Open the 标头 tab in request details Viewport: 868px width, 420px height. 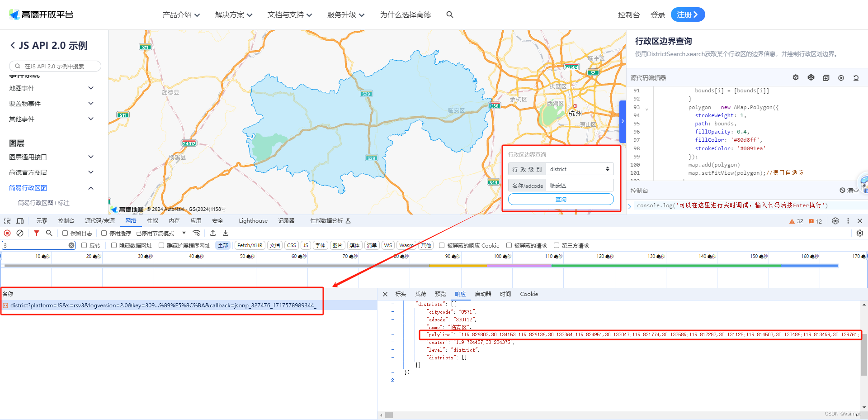[401, 294]
